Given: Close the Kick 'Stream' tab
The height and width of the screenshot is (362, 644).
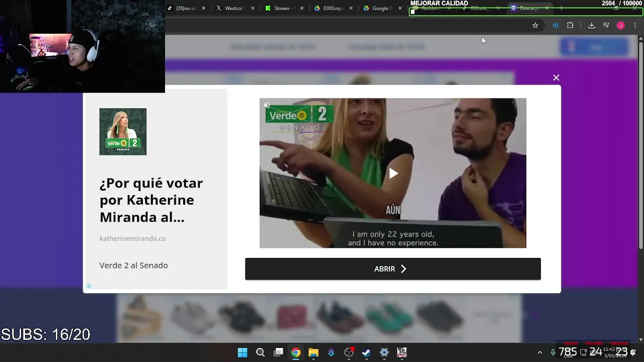Looking at the screenshot, I should coord(301,8).
